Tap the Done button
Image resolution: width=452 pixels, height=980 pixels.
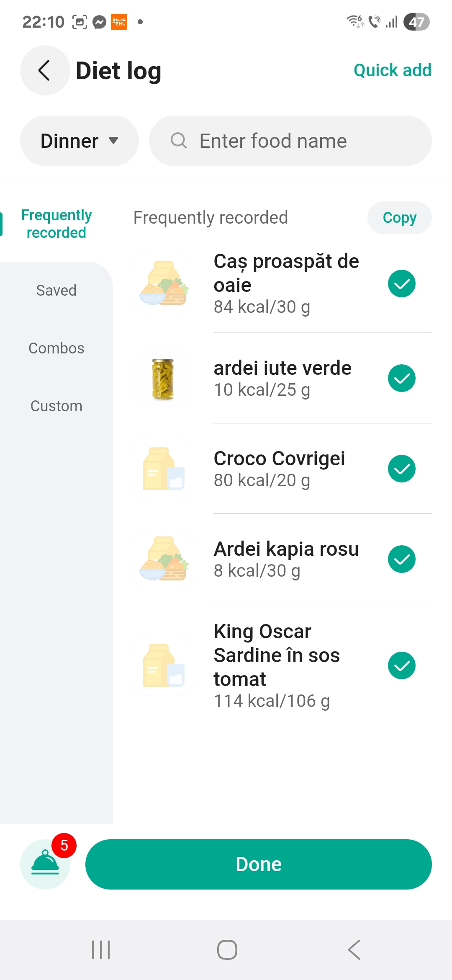coord(258,864)
